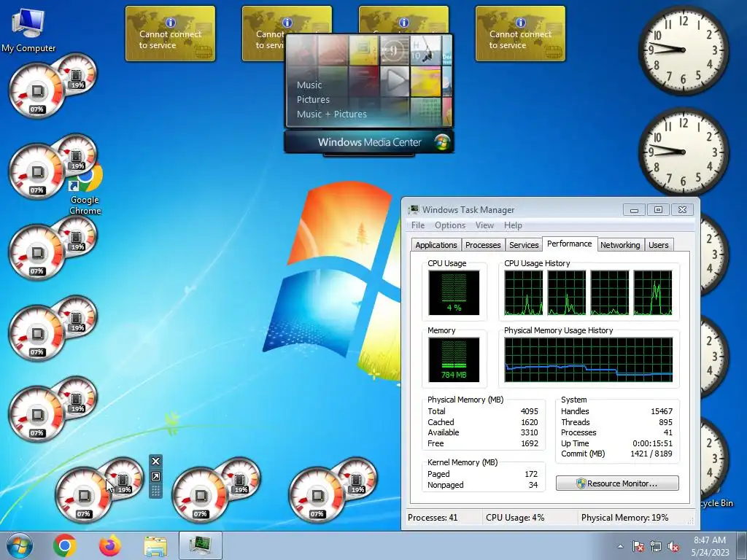The width and height of the screenshot is (747, 560).
Task: Click the Total physical memory value 4095
Action: pyautogui.click(x=530, y=411)
